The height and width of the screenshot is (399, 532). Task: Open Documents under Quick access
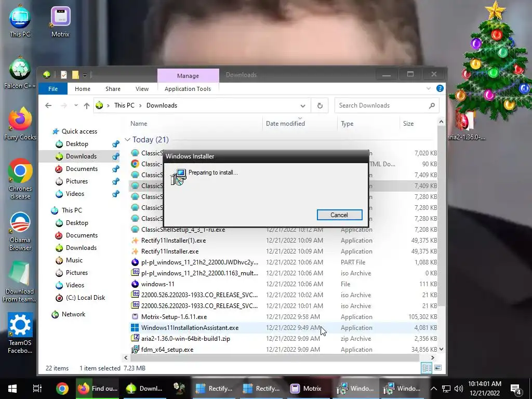(x=82, y=169)
